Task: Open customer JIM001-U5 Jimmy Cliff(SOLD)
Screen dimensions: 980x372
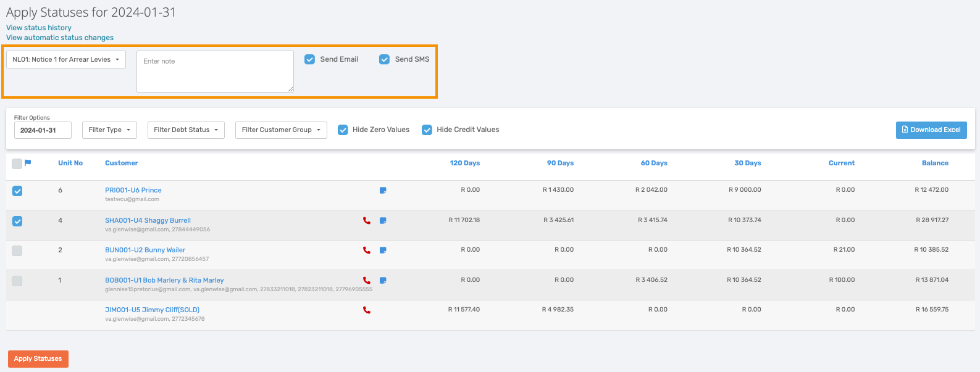Action: (152, 310)
